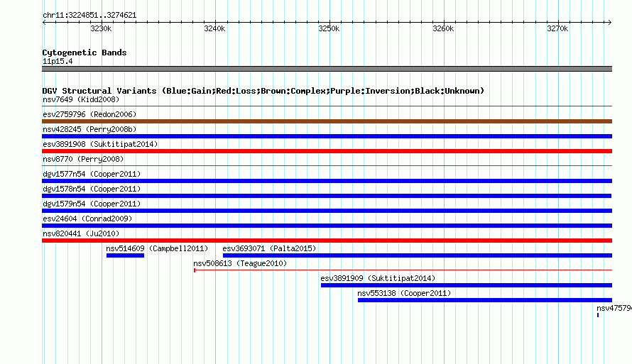Click the nsv820441 (Ju2010) label
Viewport: 632px width, 364px height.
[81, 233]
